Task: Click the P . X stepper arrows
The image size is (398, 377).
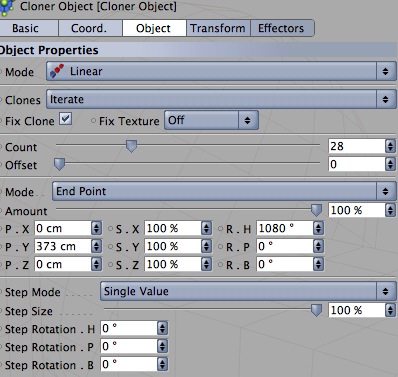Action: click(x=96, y=228)
